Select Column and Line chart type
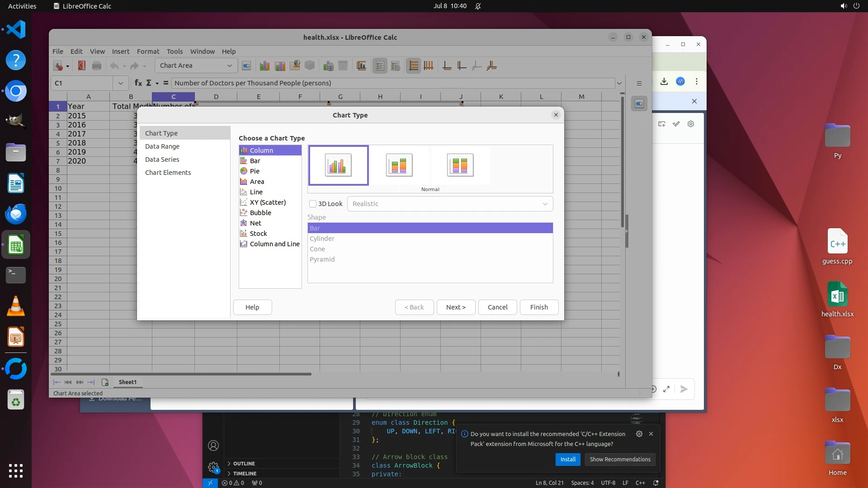Image resolution: width=868 pixels, height=488 pixels. [x=274, y=244]
